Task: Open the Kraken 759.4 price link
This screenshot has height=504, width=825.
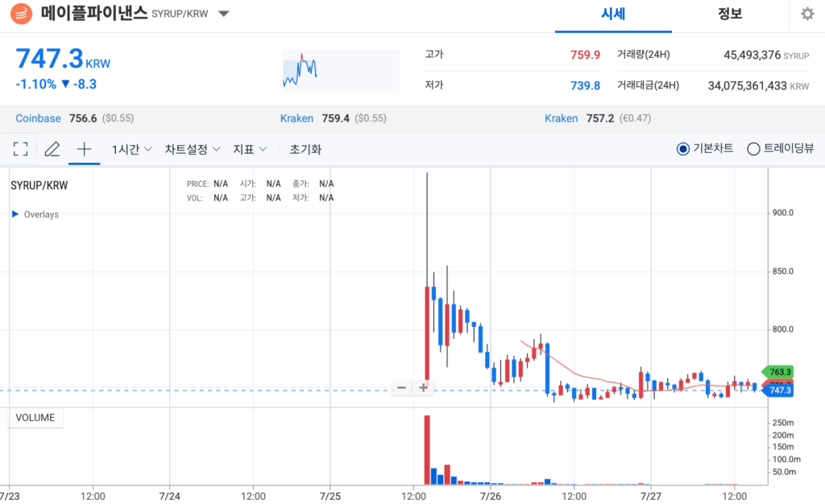Action: [x=296, y=118]
